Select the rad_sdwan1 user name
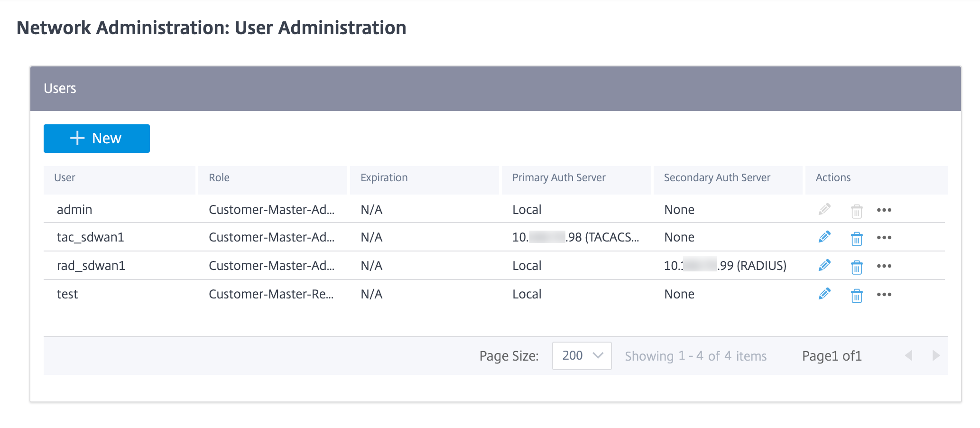Screen dimensions: 980x428 pos(91,266)
